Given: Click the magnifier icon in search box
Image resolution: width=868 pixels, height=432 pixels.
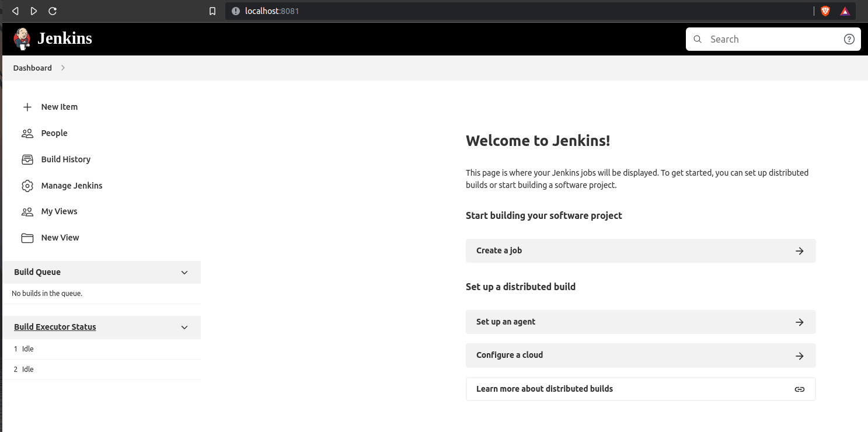Looking at the screenshot, I should pos(698,40).
